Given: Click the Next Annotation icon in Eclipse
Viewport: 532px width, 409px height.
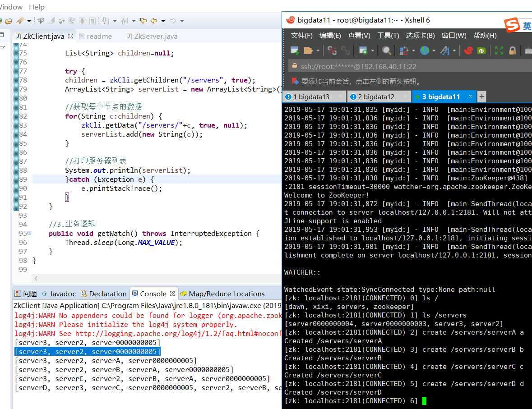Looking at the screenshot, I should tap(105, 21).
